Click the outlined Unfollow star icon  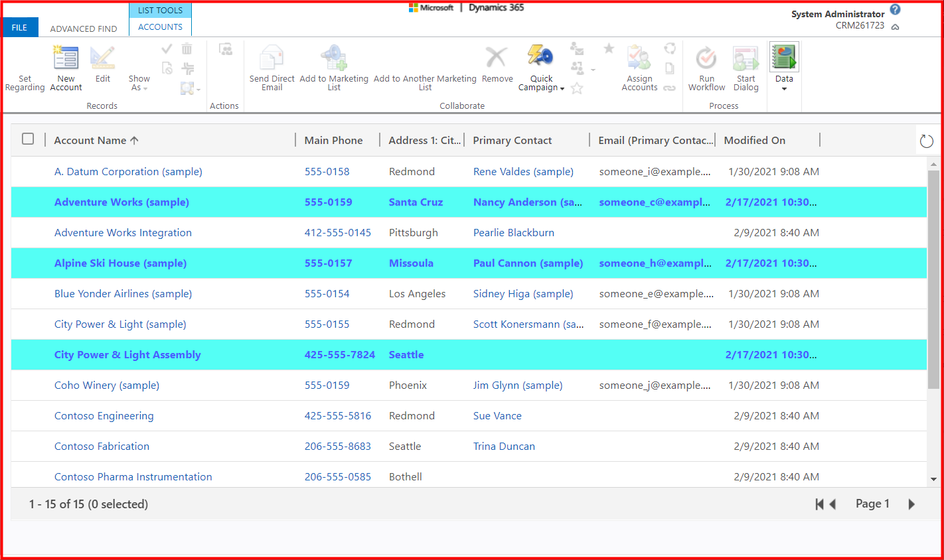[x=577, y=88]
